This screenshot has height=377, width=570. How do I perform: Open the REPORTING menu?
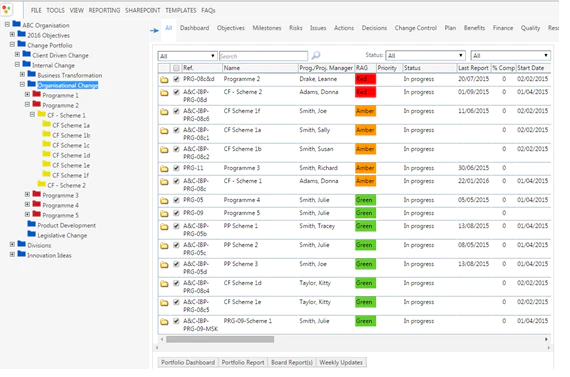click(104, 10)
